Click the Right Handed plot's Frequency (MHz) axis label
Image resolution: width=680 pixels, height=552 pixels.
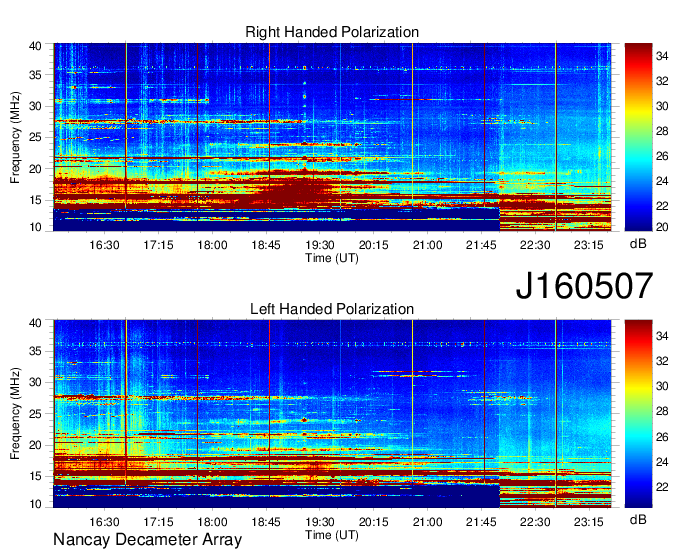coord(15,137)
